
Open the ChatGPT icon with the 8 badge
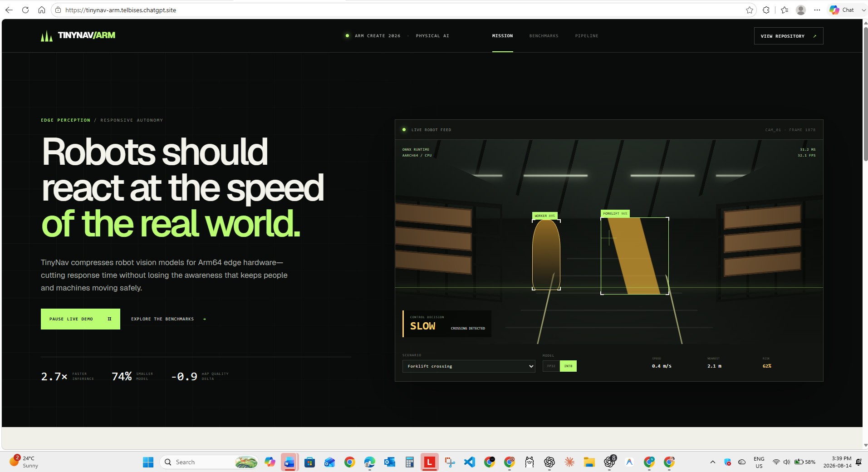point(609,462)
